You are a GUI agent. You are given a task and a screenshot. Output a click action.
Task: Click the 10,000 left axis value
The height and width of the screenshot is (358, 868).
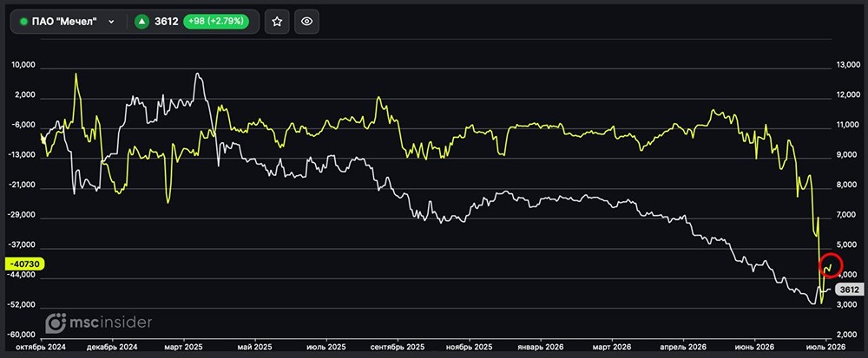coord(23,65)
